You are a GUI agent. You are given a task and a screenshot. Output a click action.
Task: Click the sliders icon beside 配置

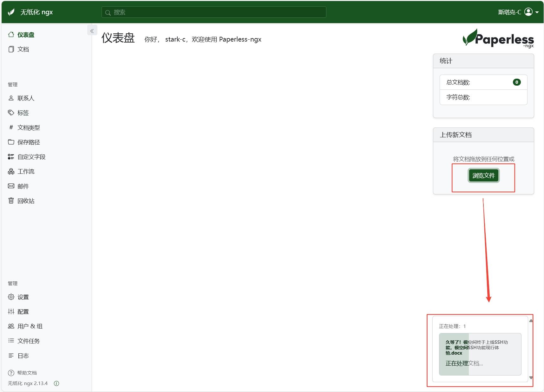[11, 311]
